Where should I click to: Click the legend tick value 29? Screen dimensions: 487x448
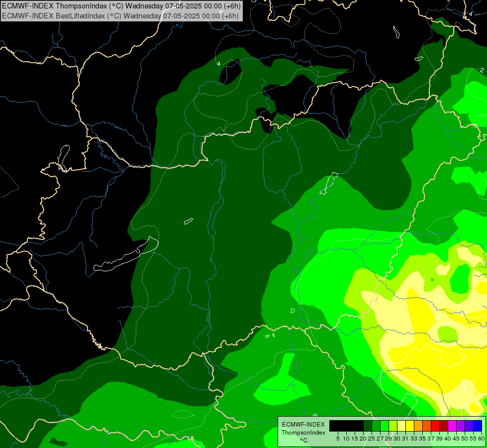pos(389,439)
